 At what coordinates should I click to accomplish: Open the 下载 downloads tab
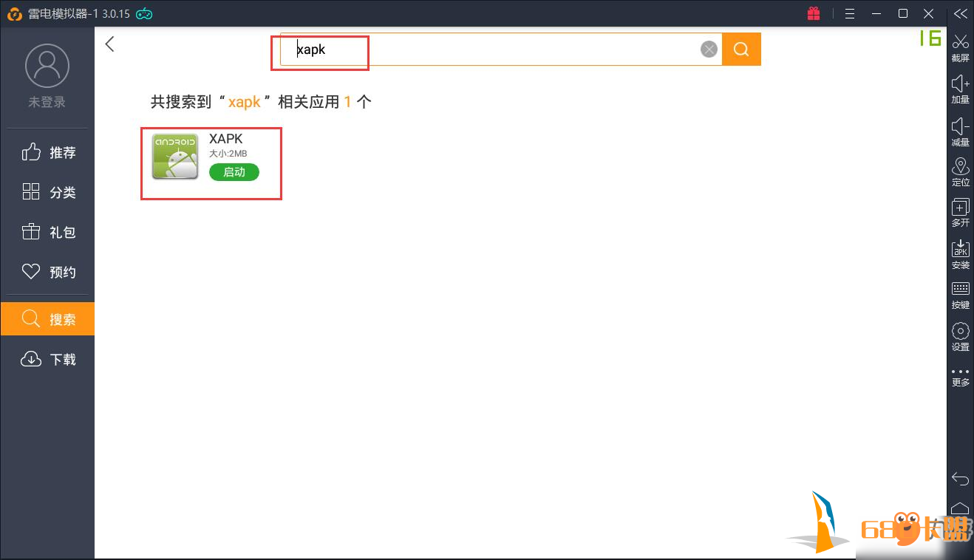click(47, 359)
